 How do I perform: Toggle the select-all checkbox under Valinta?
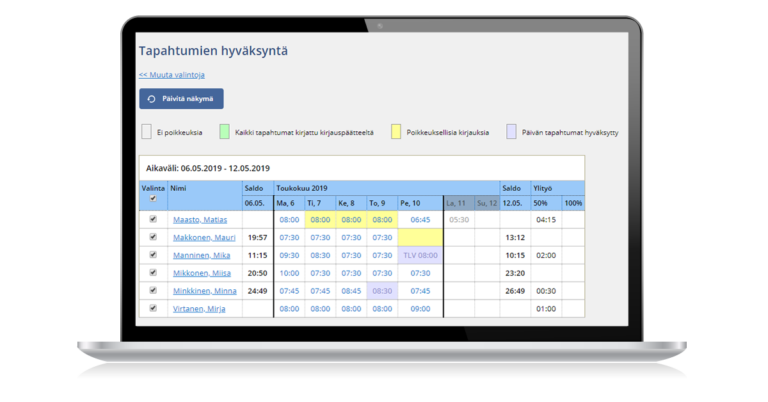pyautogui.click(x=153, y=199)
